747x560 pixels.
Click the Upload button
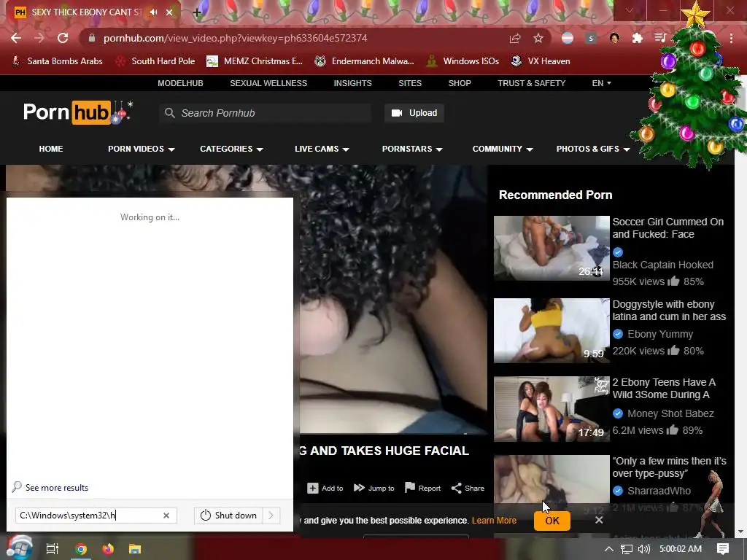pyautogui.click(x=414, y=113)
